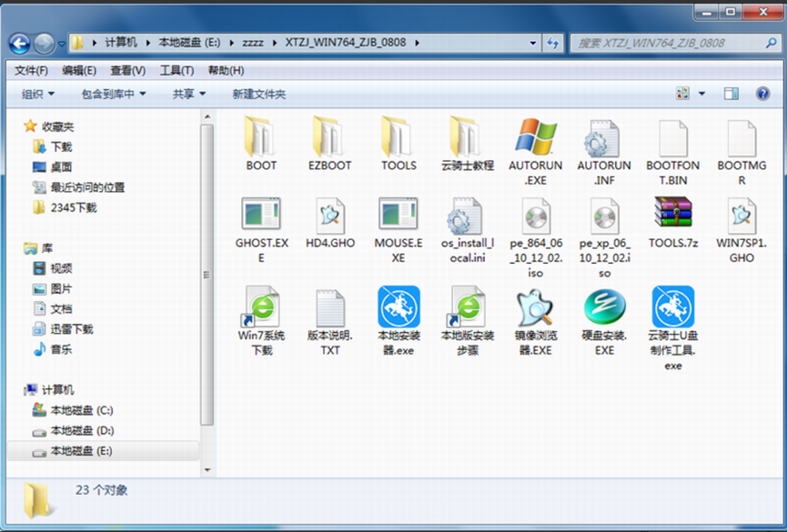
Task: Select the 硬盘安装.EXE icon
Action: pos(604,307)
